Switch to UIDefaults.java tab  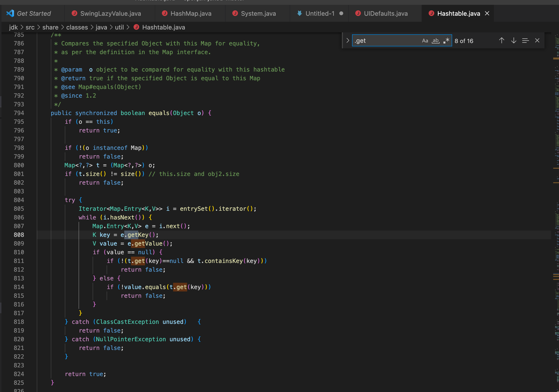tap(385, 13)
